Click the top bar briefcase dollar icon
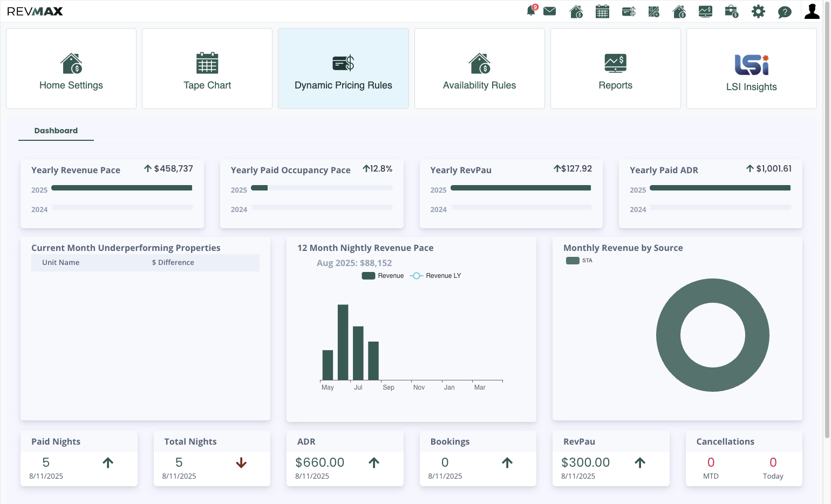Screen dimensions: 831x504 (732, 11)
